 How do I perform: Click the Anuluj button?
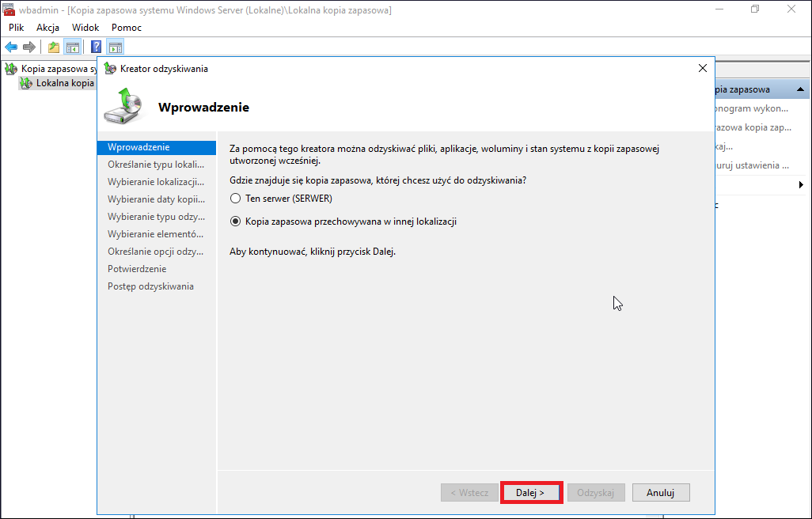point(661,493)
